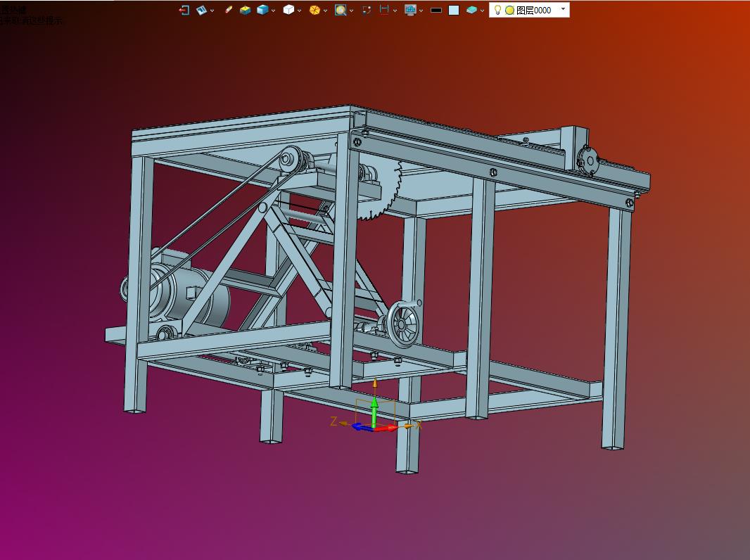
Task: Select the eraser pencil tool icon
Action: pyautogui.click(x=228, y=10)
